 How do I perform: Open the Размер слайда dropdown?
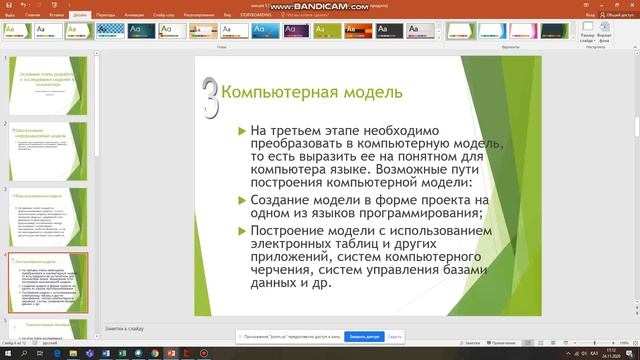point(587,33)
